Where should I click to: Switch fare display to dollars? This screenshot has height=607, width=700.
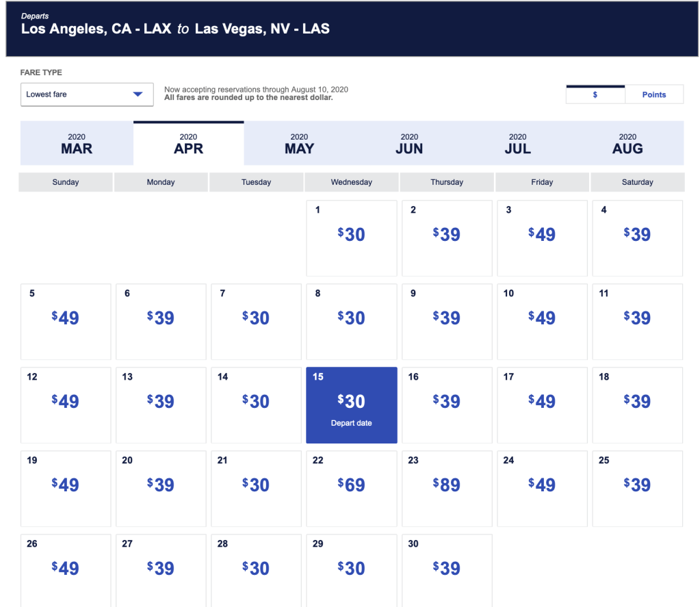point(595,95)
